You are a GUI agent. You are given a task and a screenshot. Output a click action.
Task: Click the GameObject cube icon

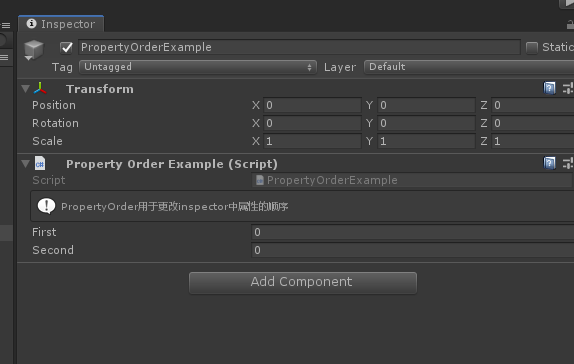click(x=34, y=49)
